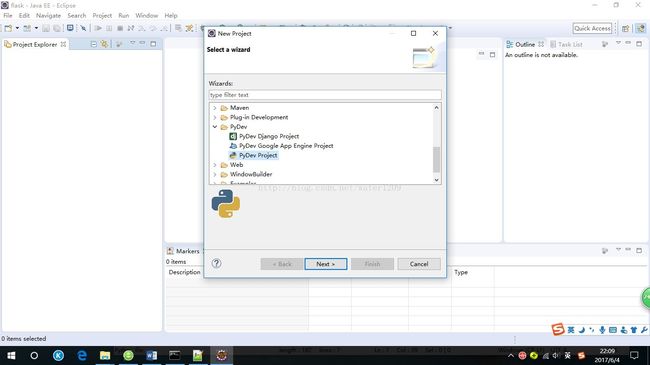Open the File menu
This screenshot has height=365, width=650.
[x=8, y=15]
